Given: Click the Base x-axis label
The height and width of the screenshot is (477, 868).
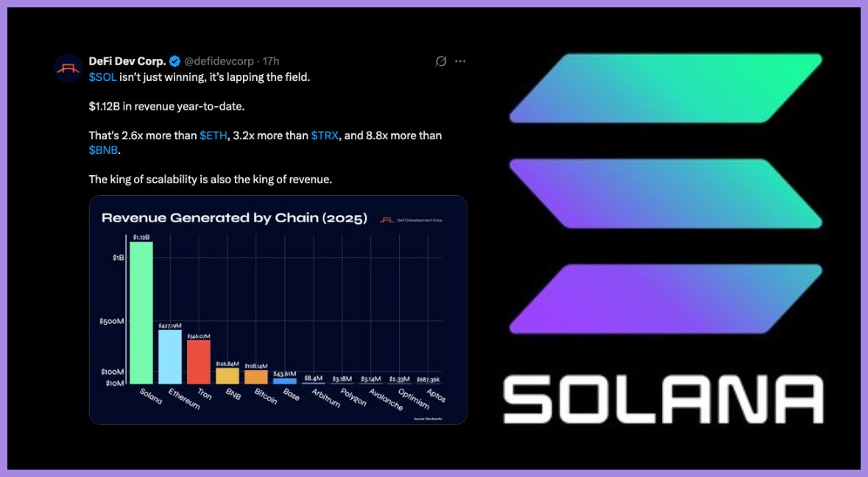Looking at the screenshot, I should pos(292,394).
